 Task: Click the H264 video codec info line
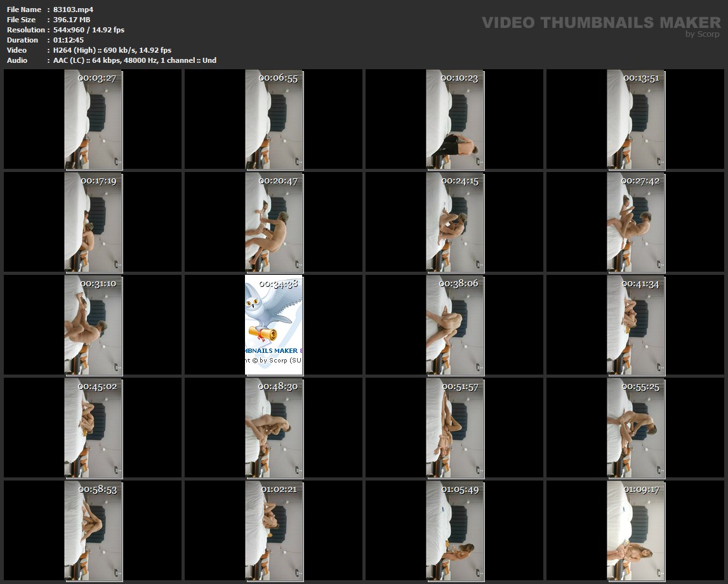[112, 50]
